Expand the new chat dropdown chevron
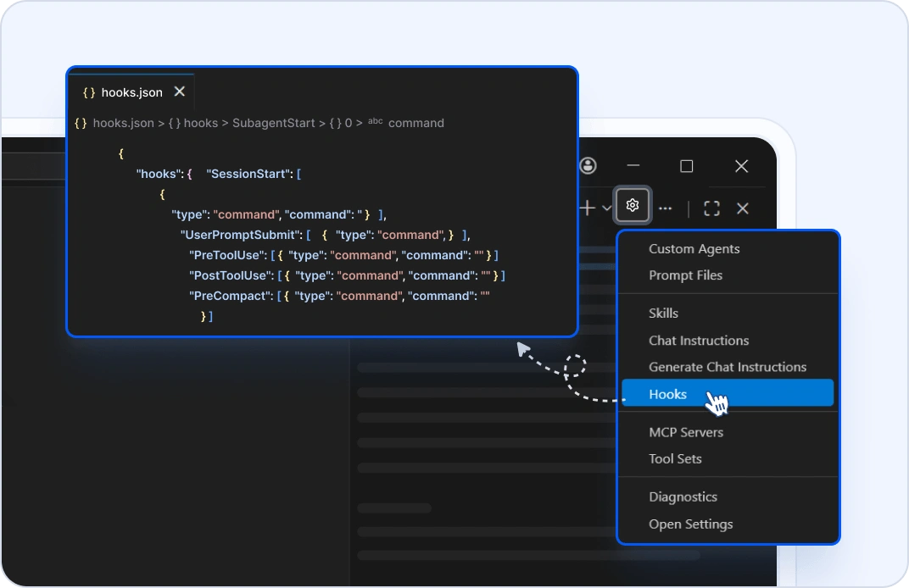 [x=606, y=208]
